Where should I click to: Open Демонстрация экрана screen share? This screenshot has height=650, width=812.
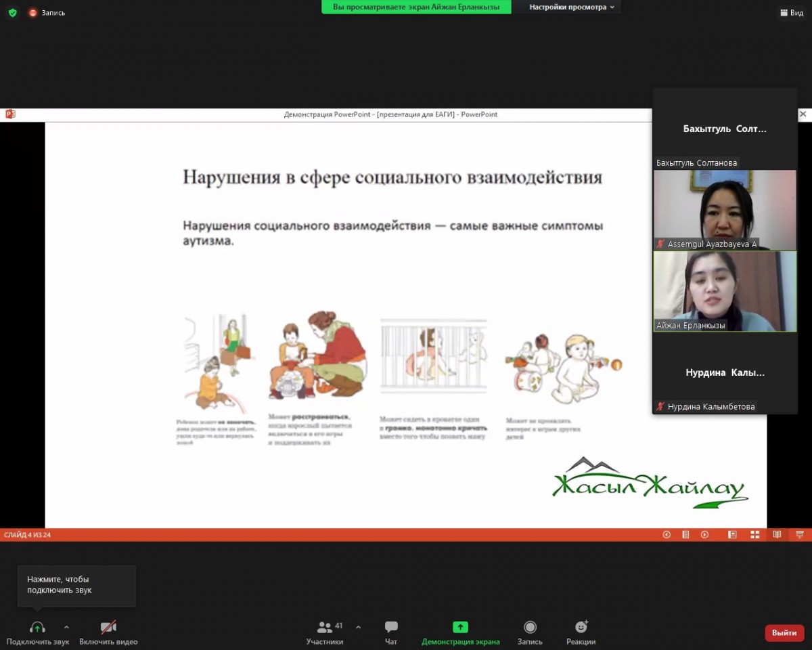click(x=460, y=628)
